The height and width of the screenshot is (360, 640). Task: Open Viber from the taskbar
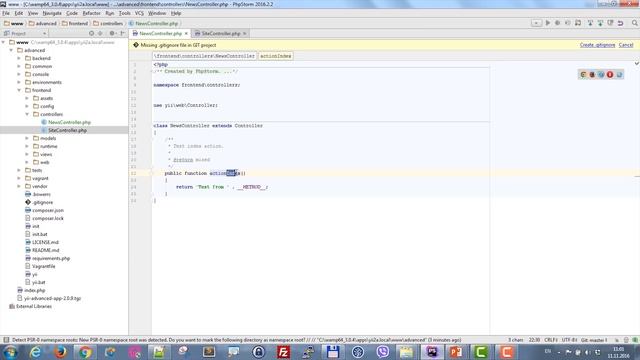click(383, 352)
